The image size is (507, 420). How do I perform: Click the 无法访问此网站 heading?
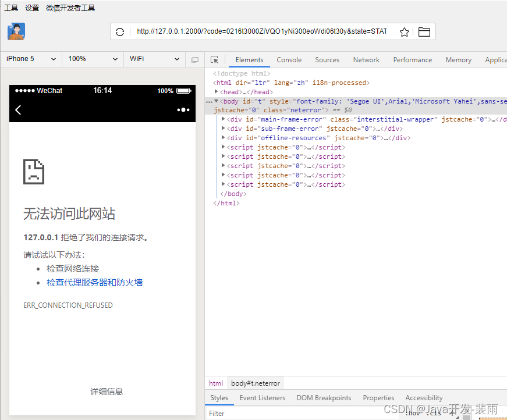[x=69, y=213]
